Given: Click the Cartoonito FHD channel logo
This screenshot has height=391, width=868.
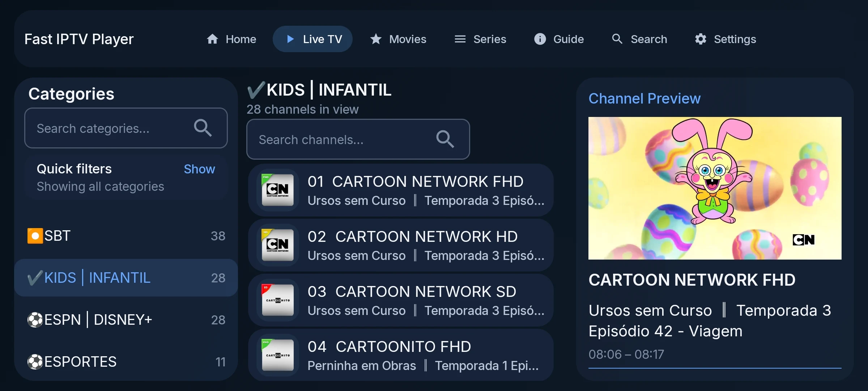Looking at the screenshot, I should (277, 355).
